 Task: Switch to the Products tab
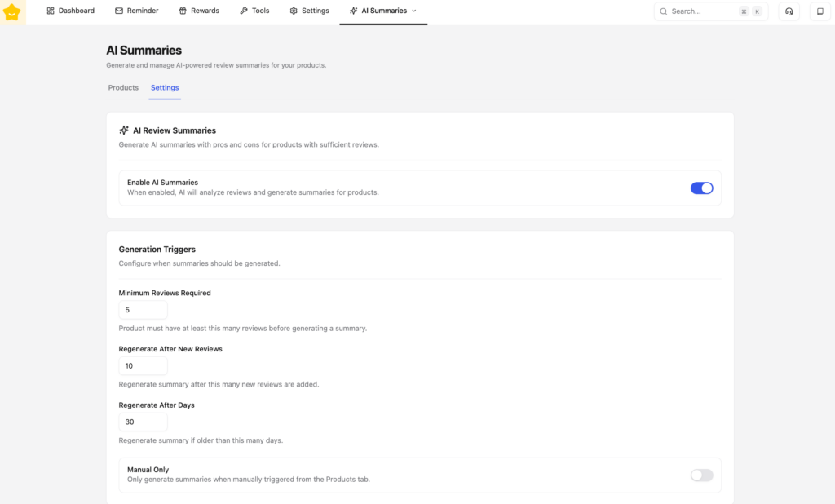124,87
